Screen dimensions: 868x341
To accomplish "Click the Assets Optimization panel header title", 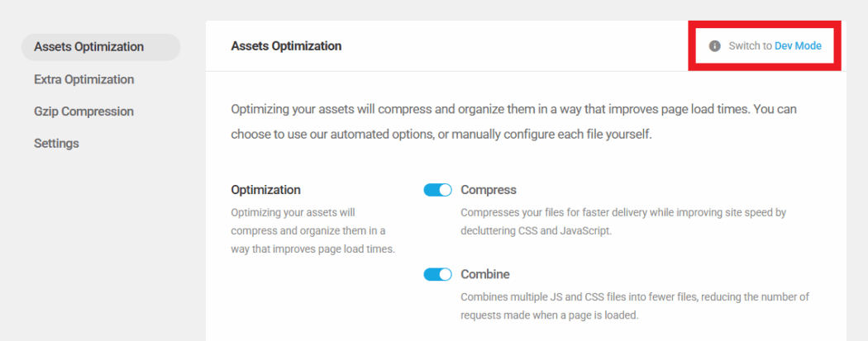I will (x=286, y=46).
